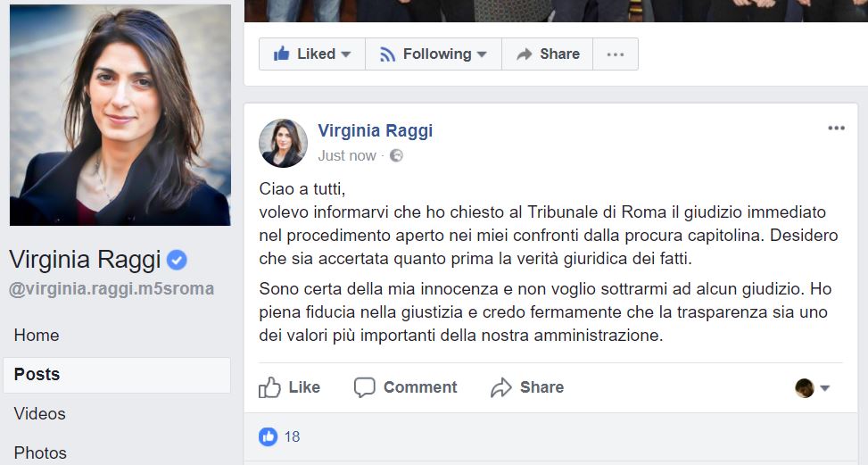Open the Photos section

[x=40, y=453]
